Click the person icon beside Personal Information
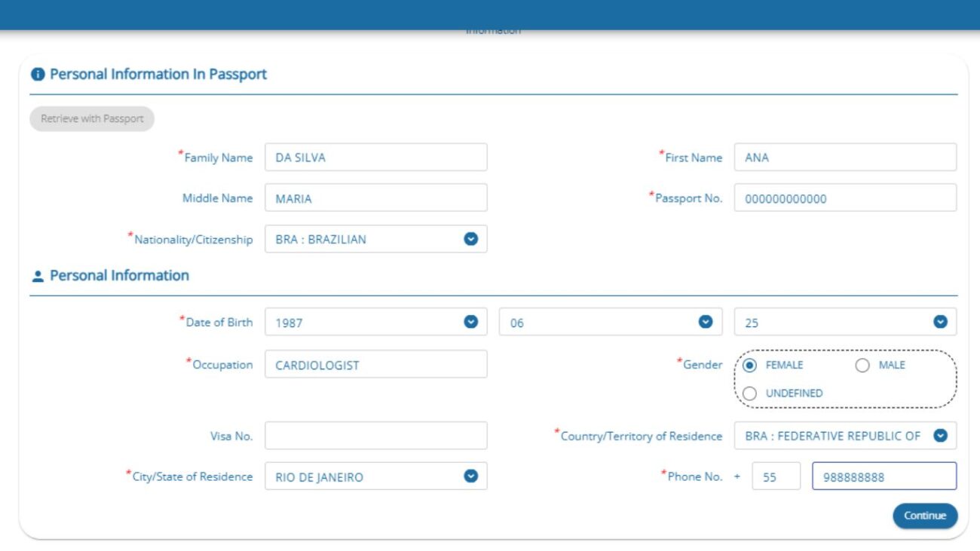Image resolution: width=980 pixels, height=551 pixels. point(38,277)
